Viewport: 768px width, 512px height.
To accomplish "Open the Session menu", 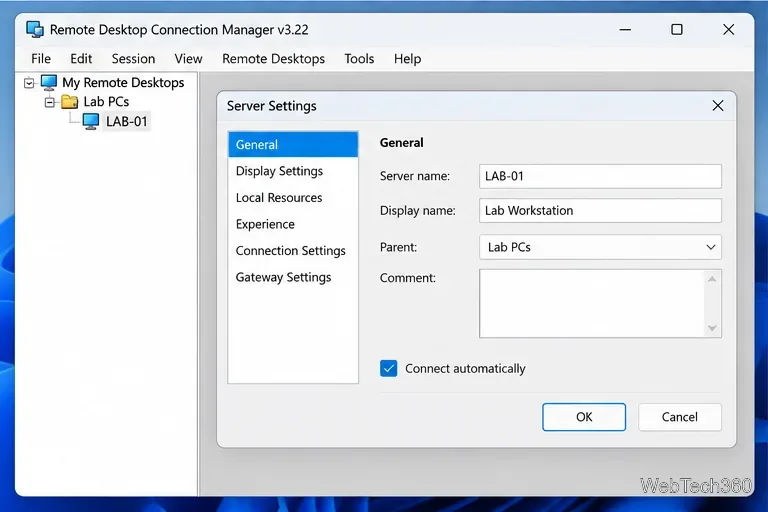I will pos(133,59).
